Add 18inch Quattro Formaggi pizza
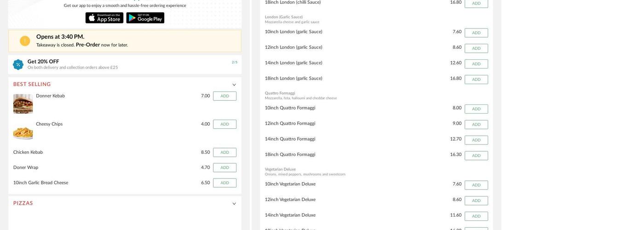The image size is (644, 230). pos(476,155)
